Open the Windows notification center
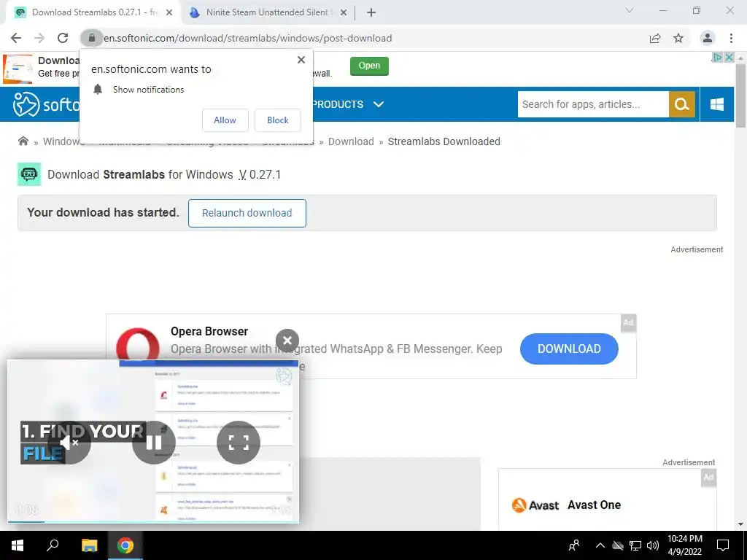Screen dimensions: 747x560 (x=723, y=545)
